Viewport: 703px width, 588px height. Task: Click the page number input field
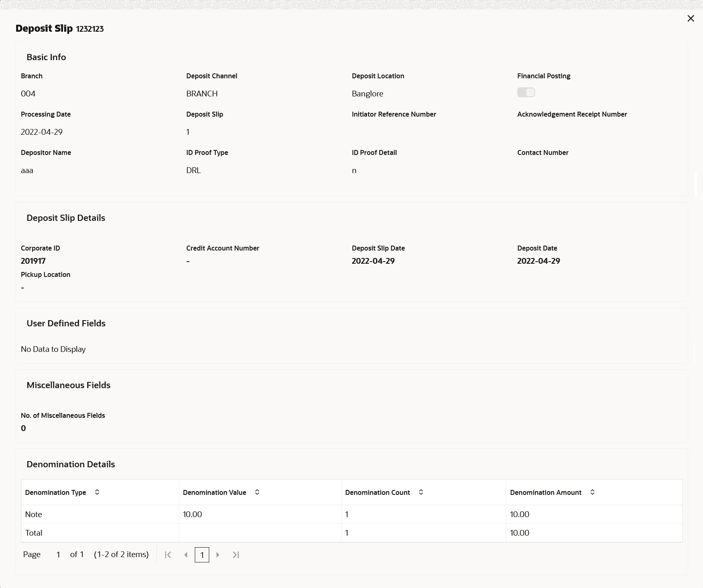pos(58,555)
